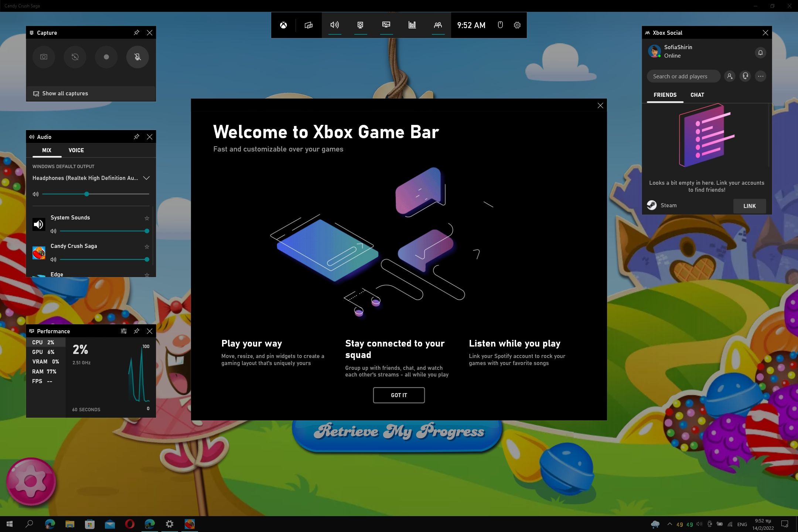The height and width of the screenshot is (532, 798).
Task: Open Performance widget options icon
Action: 124,331
